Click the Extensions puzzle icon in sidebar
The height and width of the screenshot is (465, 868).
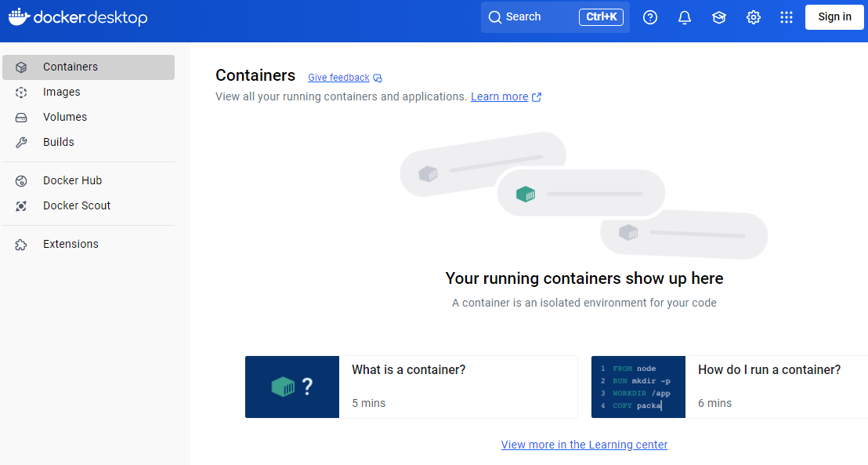[x=21, y=245]
